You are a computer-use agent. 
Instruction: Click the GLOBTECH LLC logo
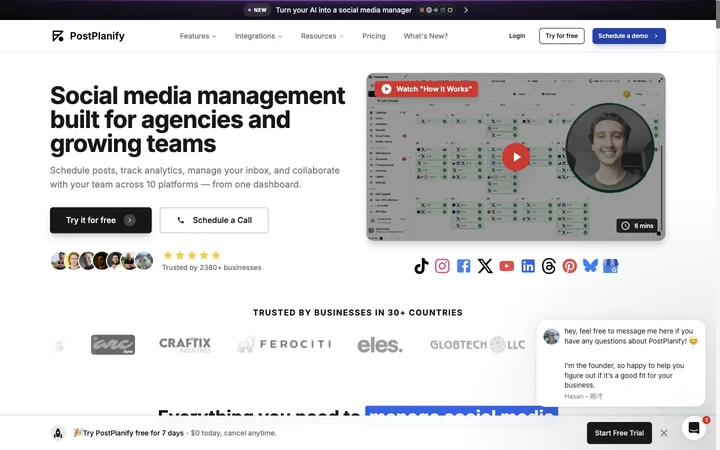coord(478,344)
